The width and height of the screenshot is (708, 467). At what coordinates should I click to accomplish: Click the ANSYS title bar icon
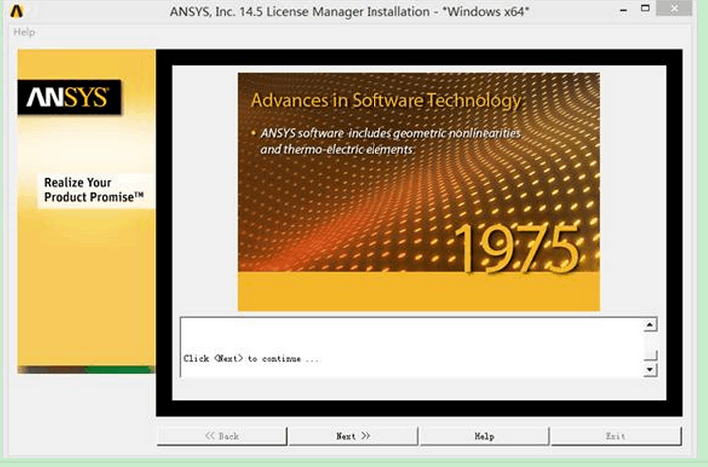17,11
